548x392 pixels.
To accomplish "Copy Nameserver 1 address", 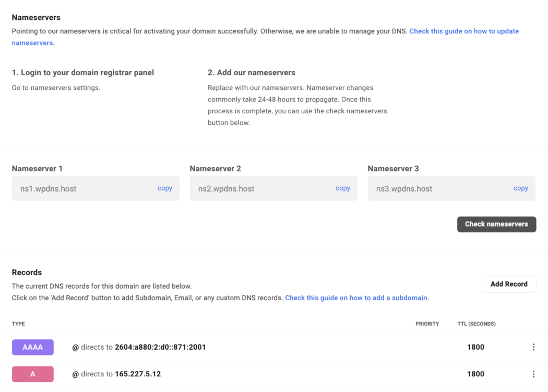I will [x=164, y=188].
